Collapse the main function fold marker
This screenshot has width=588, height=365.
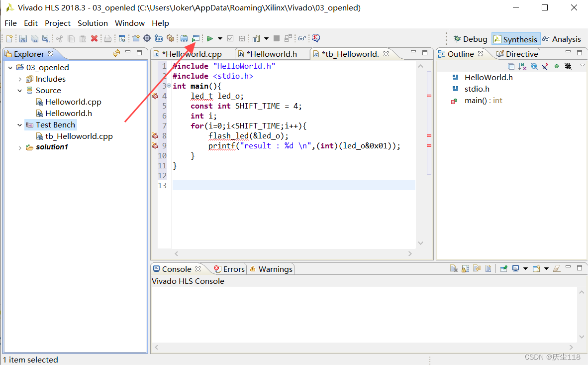click(169, 86)
